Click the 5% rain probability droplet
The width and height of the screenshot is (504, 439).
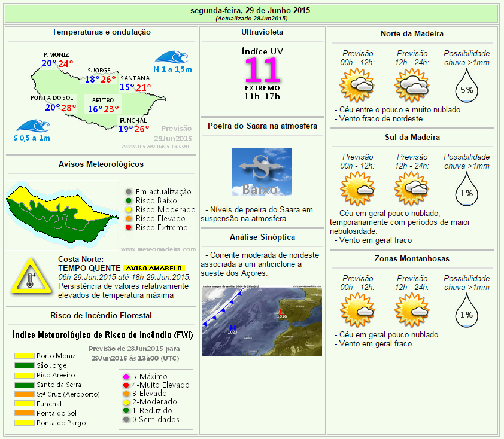(466, 86)
